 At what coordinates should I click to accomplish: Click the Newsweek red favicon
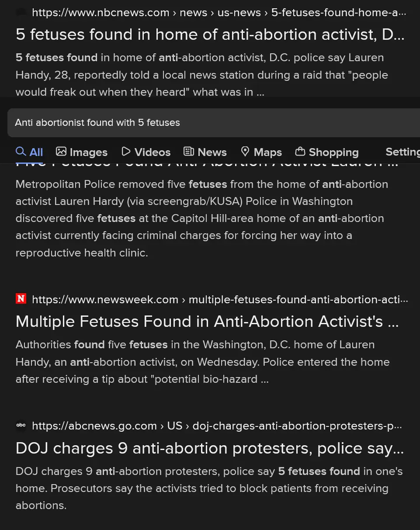click(x=21, y=299)
